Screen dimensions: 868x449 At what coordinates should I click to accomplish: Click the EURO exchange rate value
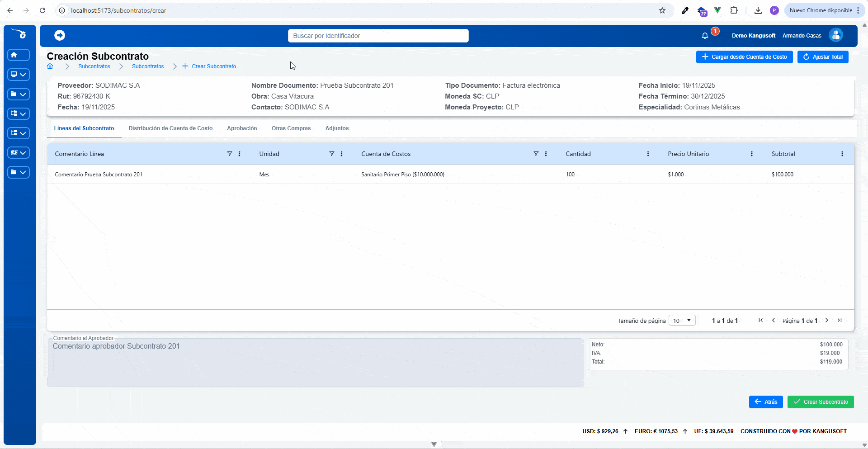[656, 431]
